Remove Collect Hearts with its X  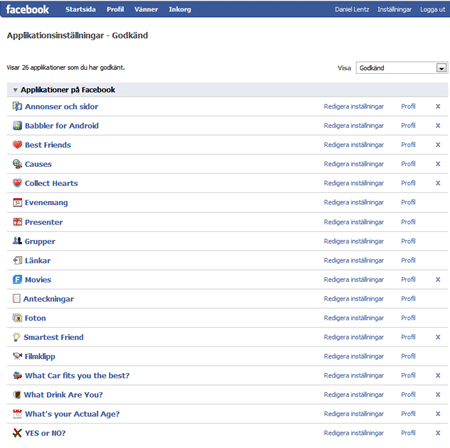point(438,183)
